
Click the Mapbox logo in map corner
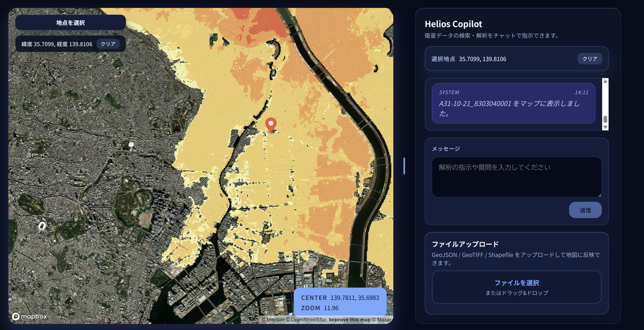pos(30,317)
